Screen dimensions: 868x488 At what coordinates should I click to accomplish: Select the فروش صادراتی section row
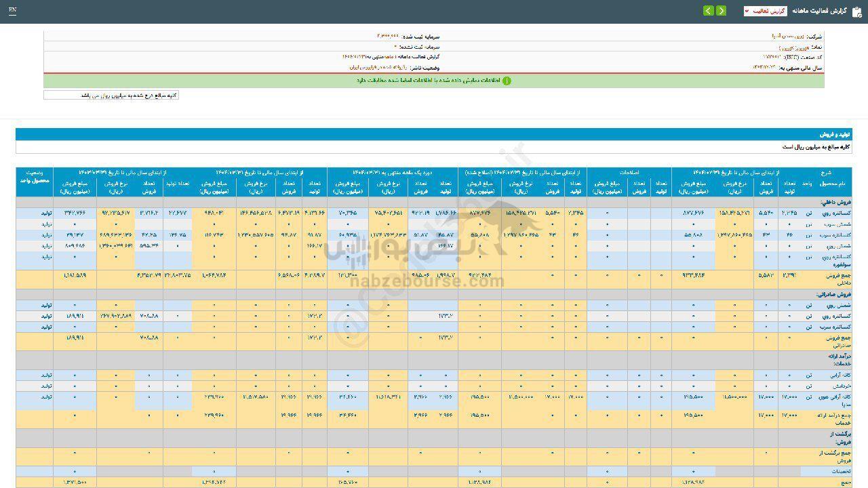click(x=830, y=295)
